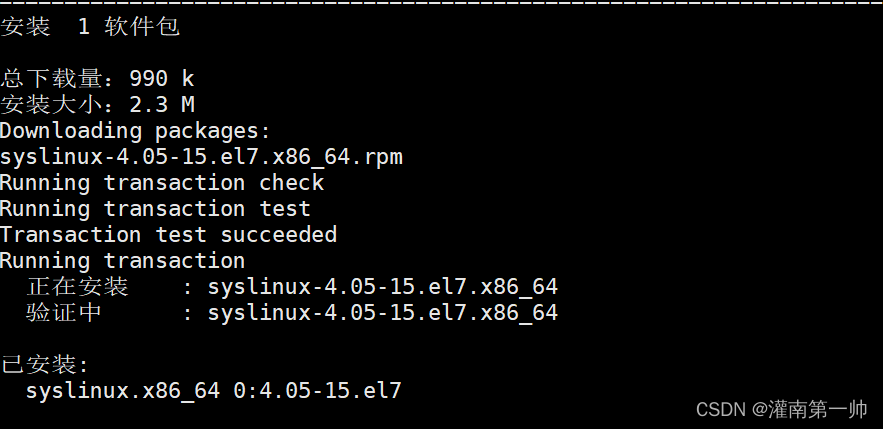
Task: Click the 'Downloading packages:' line
Action: (x=135, y=131)
